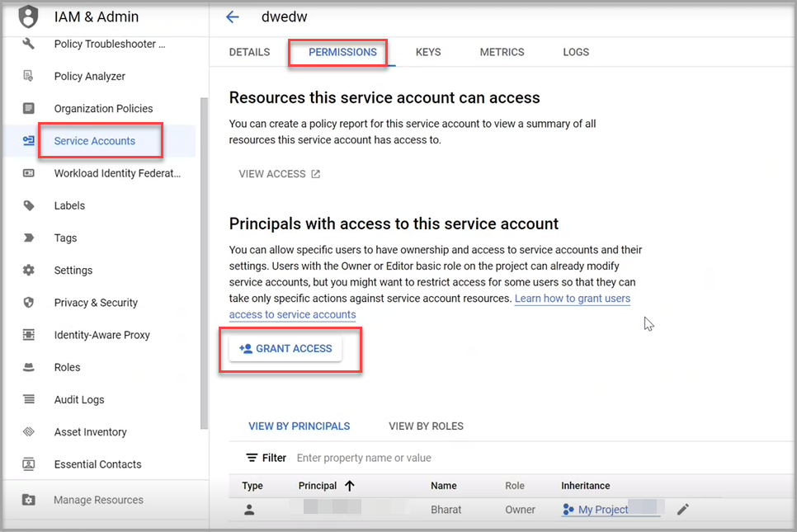Image resolution: width=797 pixels, height=532 pixels.
Task: Click View Access external link button
Action: [x=279, y=174]
